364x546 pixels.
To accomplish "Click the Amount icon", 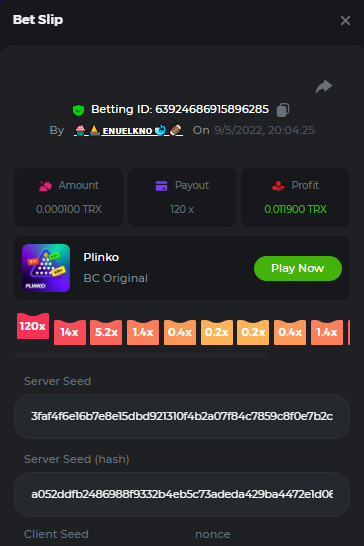I will [x=45, y=186].
